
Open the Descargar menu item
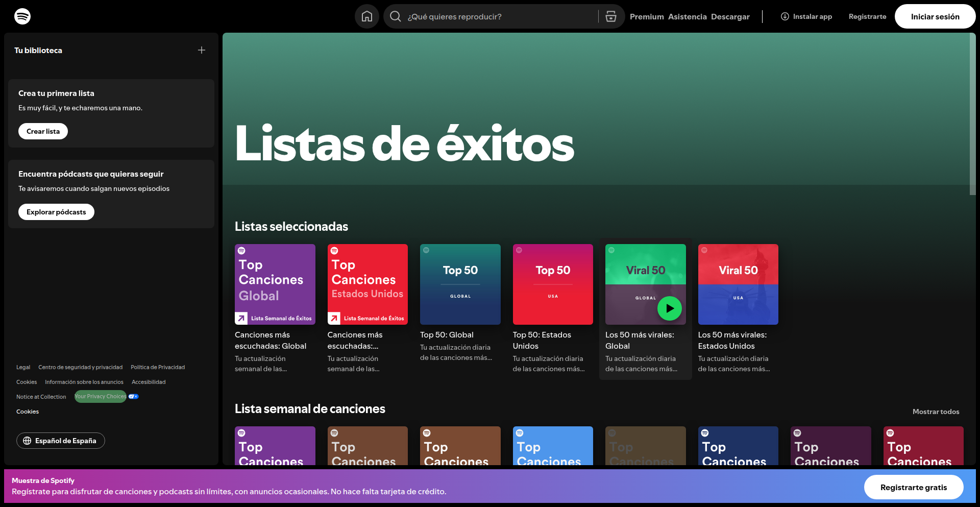click(x=730, y=16)
